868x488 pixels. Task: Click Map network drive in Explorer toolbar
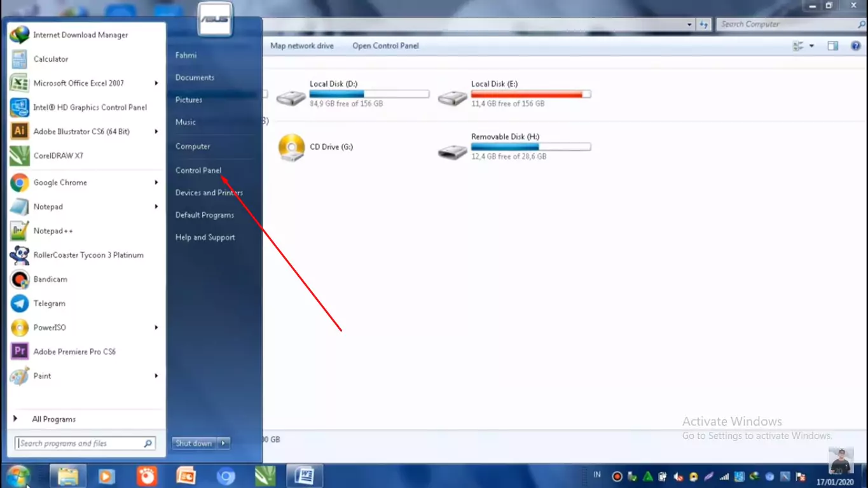[302, 46]
